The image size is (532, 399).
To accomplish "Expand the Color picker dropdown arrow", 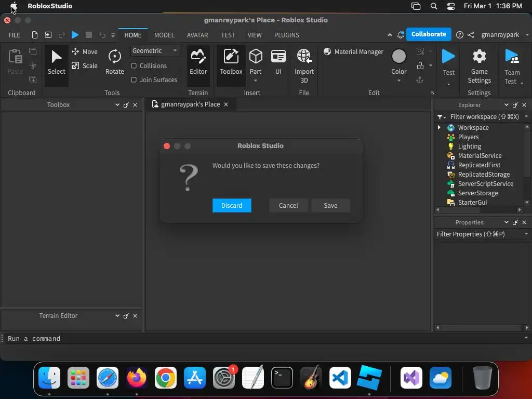I will tap(398, 81).
